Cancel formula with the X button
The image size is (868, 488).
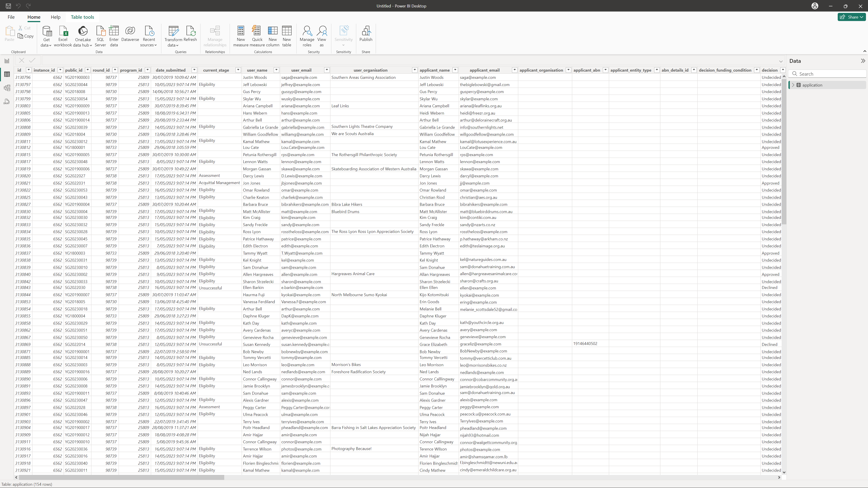[21, 60]
